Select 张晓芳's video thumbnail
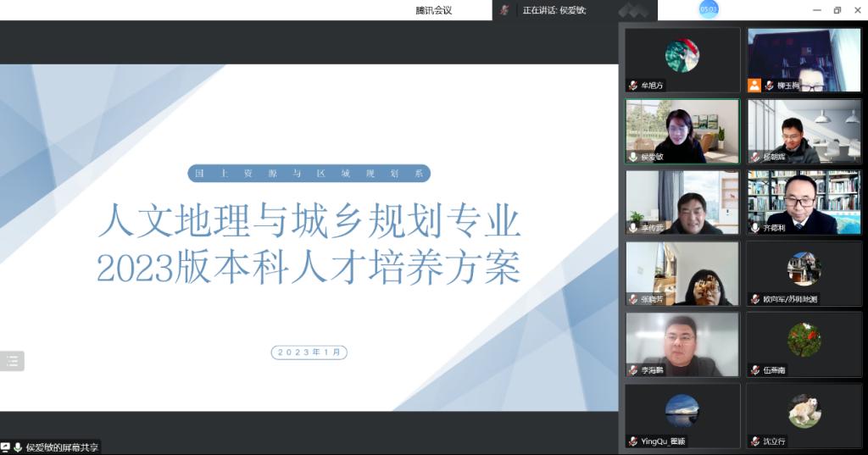This screenshot has height=455, width=868. pyautogui.click(x=682, y=273)
